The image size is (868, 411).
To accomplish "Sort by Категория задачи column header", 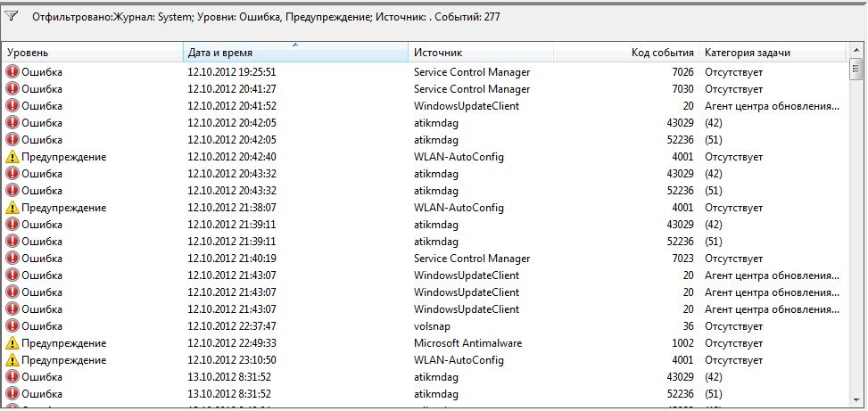I will (x=772, y=53).
